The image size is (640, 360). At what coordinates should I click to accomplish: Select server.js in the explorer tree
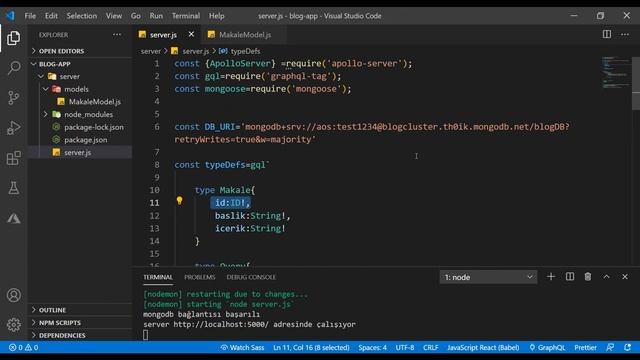point(78,152)
